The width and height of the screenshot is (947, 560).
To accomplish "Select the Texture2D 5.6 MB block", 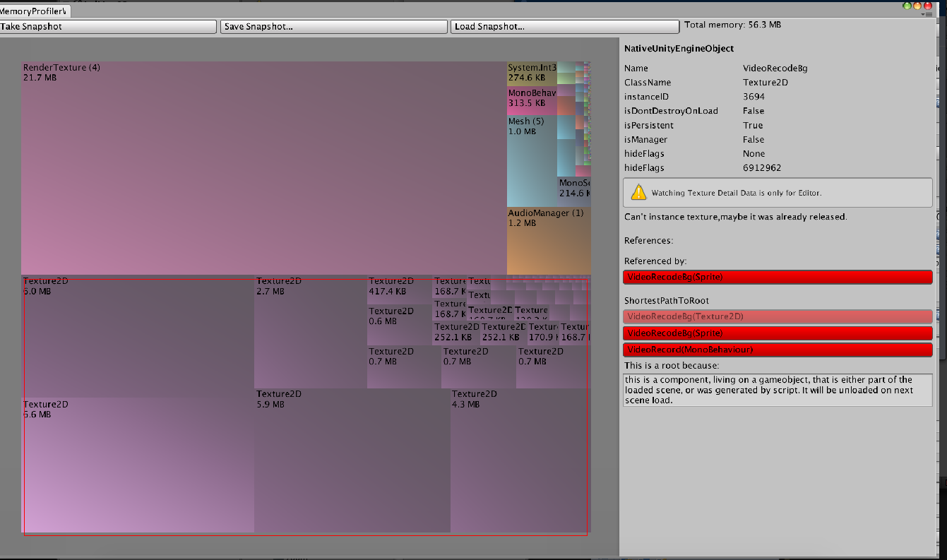I will [x=138, y=465].
